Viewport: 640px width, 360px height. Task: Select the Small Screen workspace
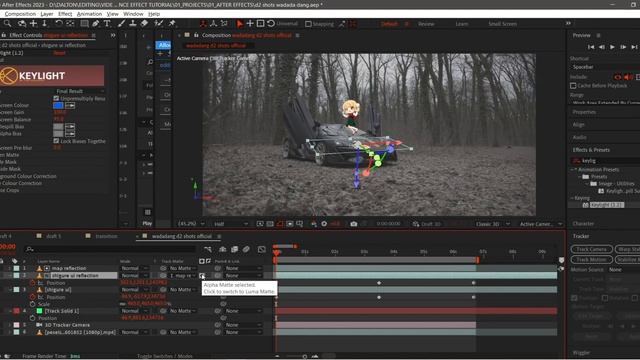tap(502, 24)
